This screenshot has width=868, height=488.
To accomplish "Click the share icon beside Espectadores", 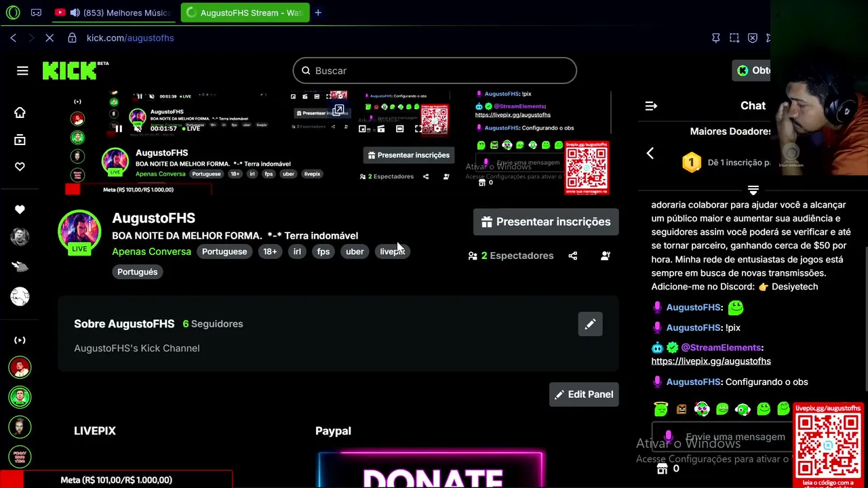I will [x=572, y=256].
